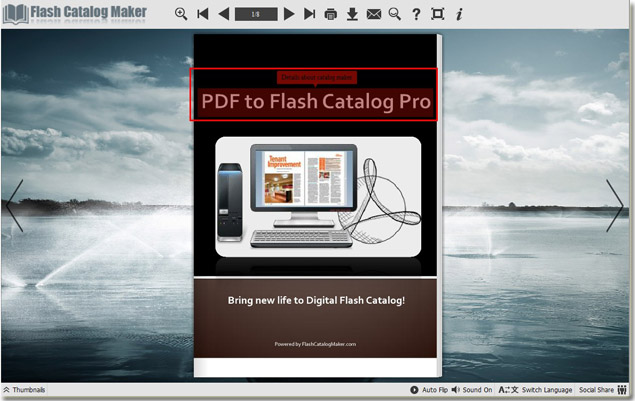Viewport: 635px width, 401px height.
Task: Click the Details about catalog maker tooltip
Action: click(x=317, y=77)
